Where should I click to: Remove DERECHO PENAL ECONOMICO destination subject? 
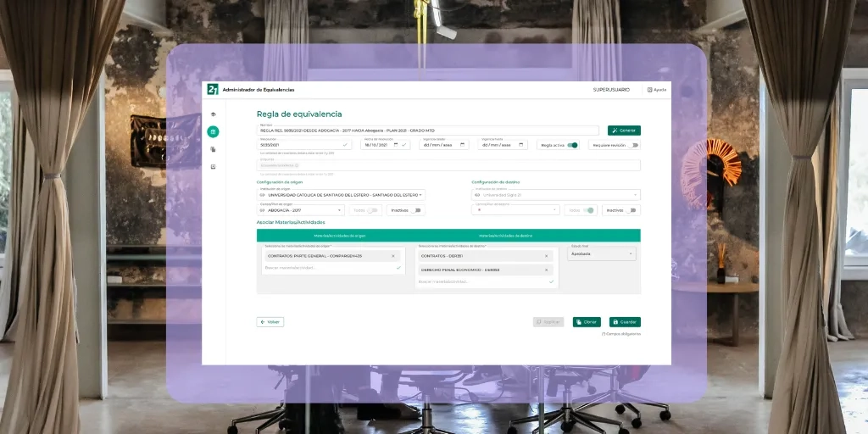(546, 270)
